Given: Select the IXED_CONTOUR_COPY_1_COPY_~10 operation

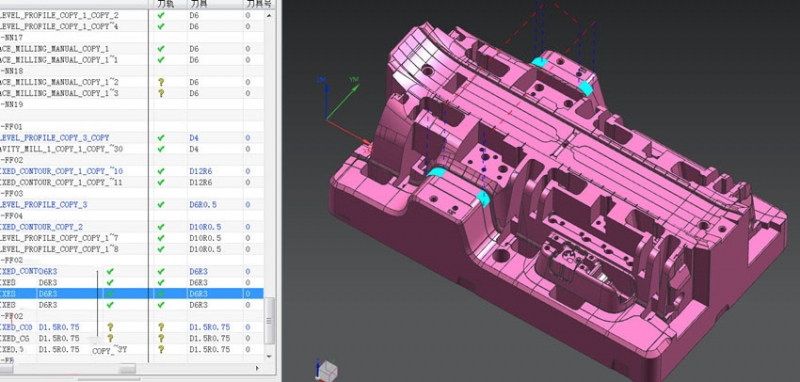Looking at the screenshot, I should tap(61, 171).
